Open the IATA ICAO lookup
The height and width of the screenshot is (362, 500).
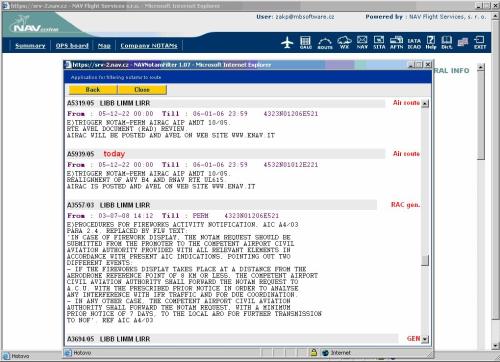(414, 43)
